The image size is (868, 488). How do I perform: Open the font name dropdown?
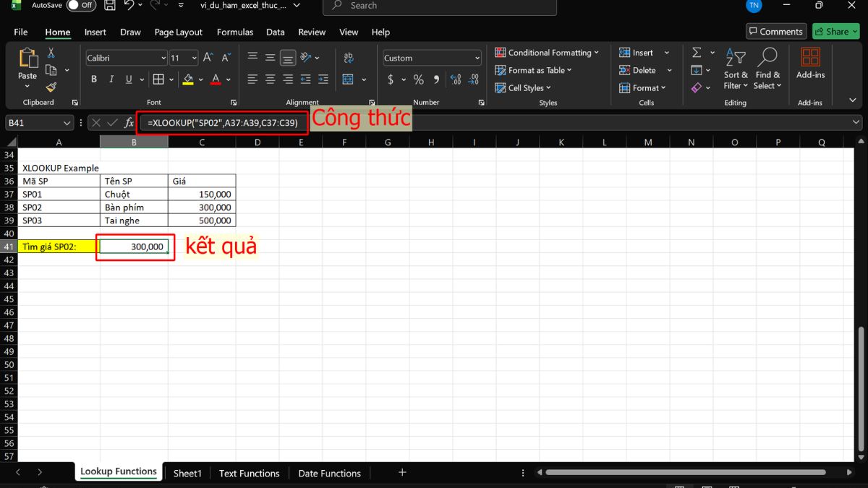point(166,58)
